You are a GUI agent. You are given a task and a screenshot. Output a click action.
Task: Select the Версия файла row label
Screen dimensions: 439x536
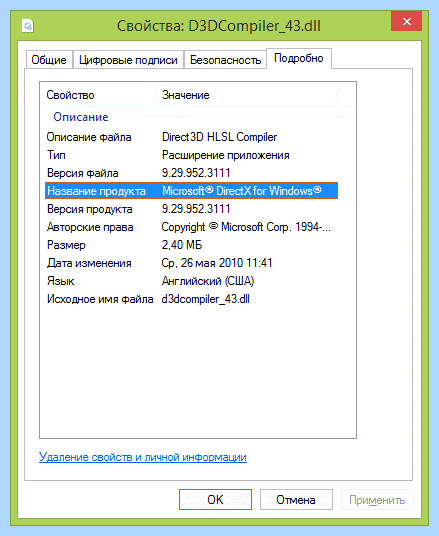point(82,173)
